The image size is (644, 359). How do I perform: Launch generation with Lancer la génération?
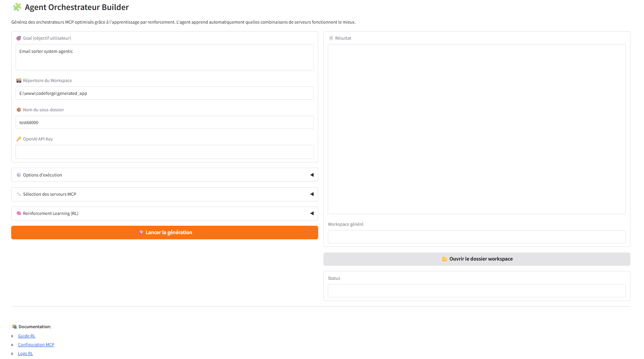(x=165, y=233)
